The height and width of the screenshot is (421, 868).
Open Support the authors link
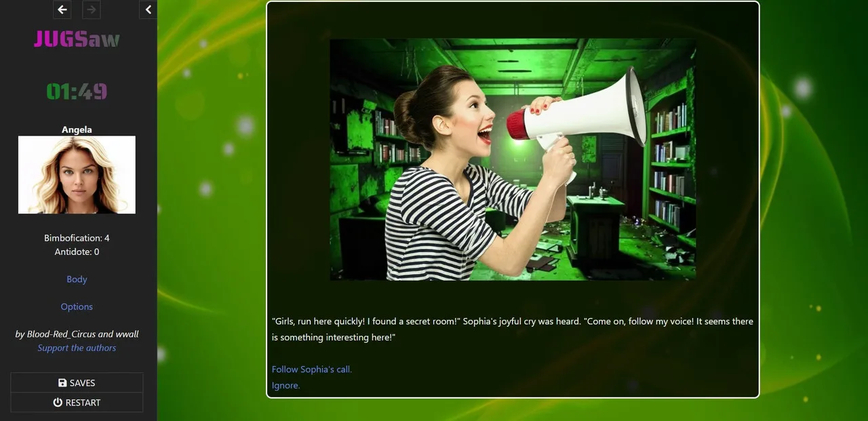[77, 348]
